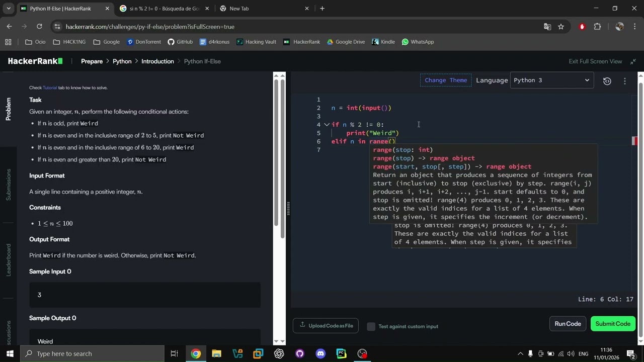Open volume control in tray
Screen dimensions: 644x362
[x=572, y=353]
